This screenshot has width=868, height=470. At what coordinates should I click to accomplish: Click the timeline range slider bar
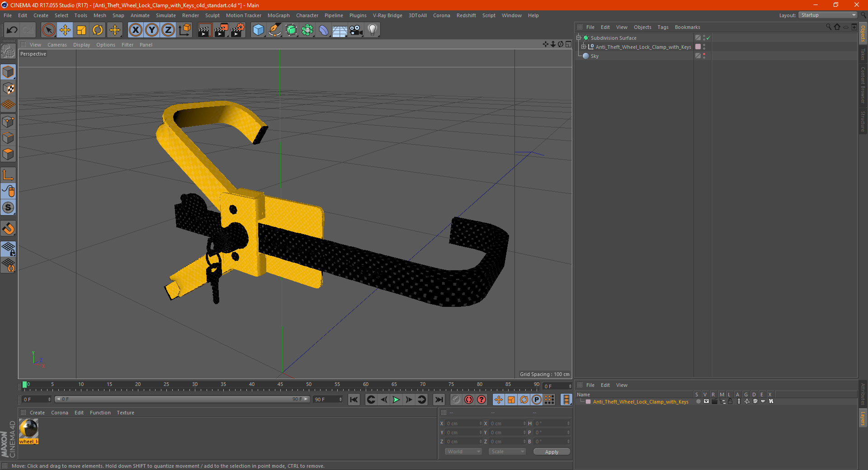pyautogui.click(x=182, y=399)
